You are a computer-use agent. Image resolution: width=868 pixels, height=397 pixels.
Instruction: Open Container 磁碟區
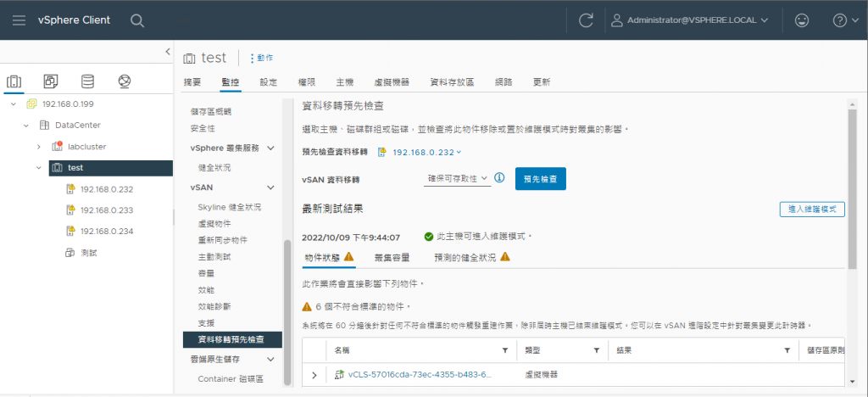pos(231,379)
